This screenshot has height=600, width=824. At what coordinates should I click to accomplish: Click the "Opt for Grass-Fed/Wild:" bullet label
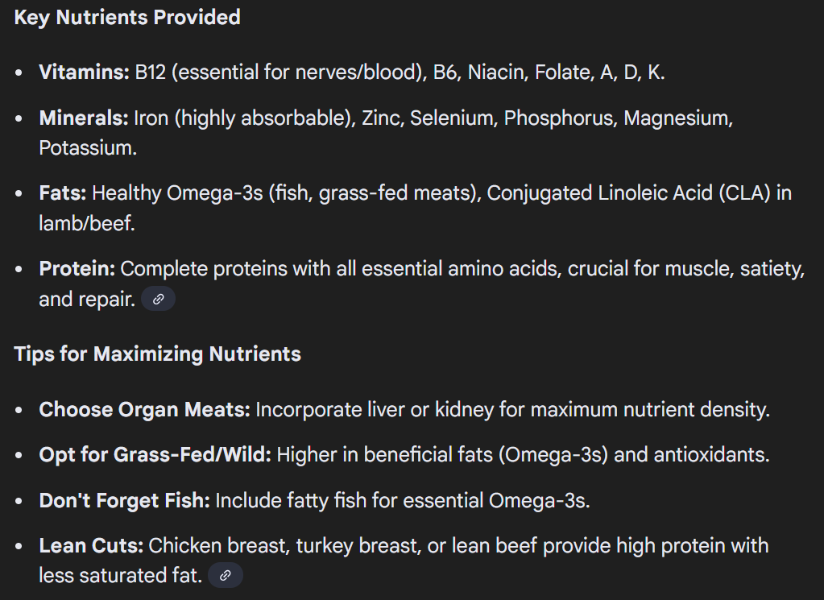coord(155,455)
